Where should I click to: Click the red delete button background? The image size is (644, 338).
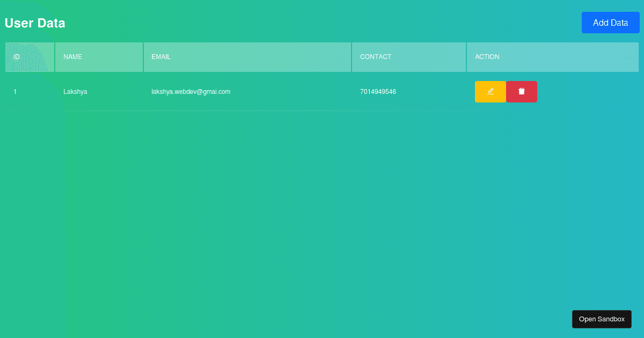521,92
